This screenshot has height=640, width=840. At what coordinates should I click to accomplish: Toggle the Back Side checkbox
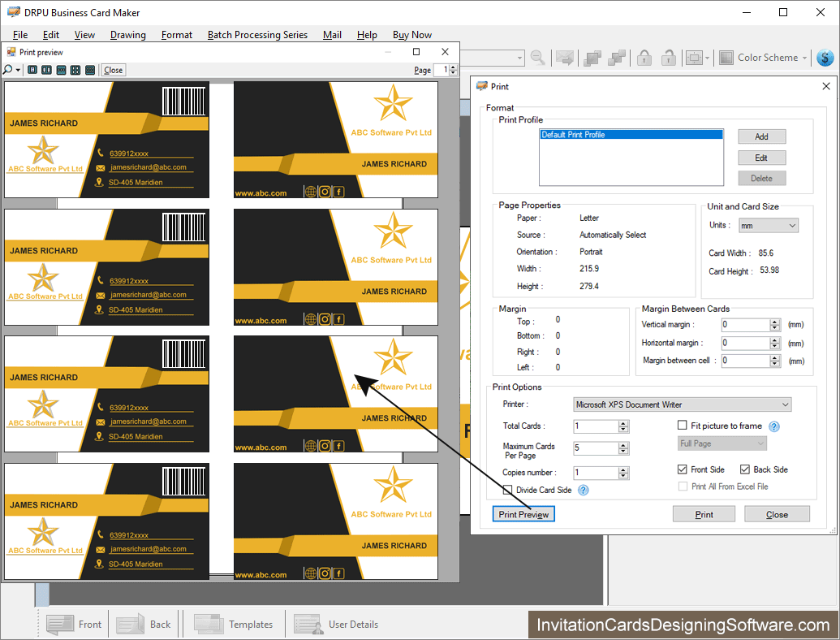click(x=745, y=469)
